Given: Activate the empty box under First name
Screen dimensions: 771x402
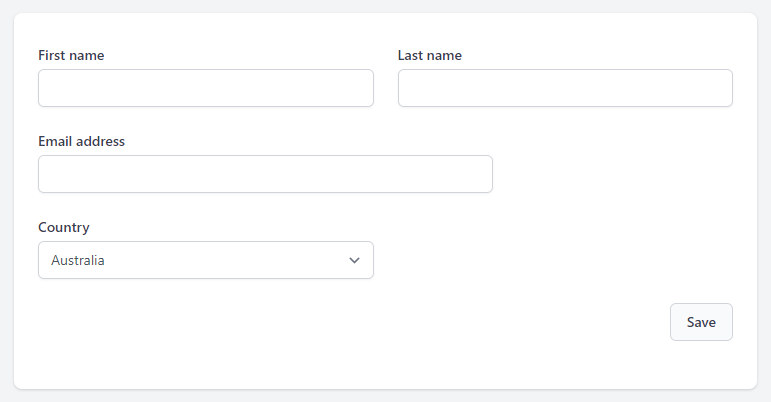Looking at the screenshot, I should 206,88.
